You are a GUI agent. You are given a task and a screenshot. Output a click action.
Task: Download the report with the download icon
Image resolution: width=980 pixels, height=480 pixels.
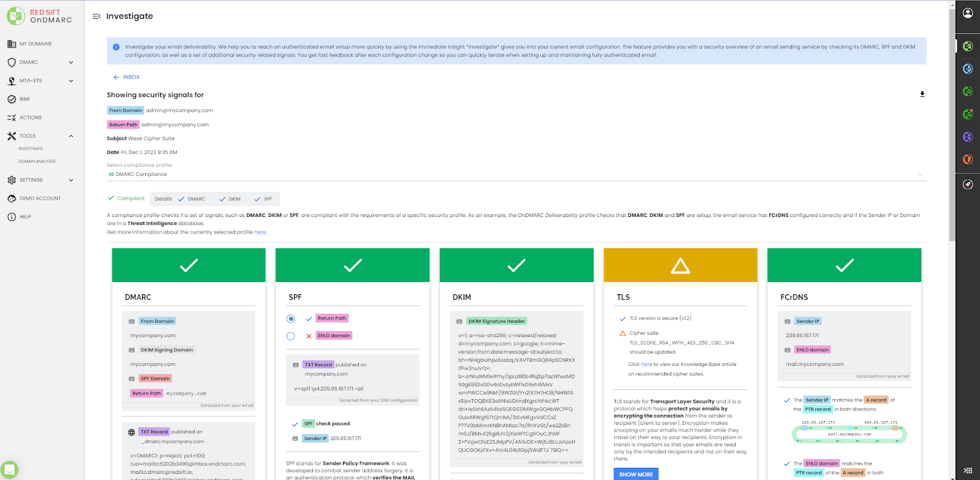[922, 94]
